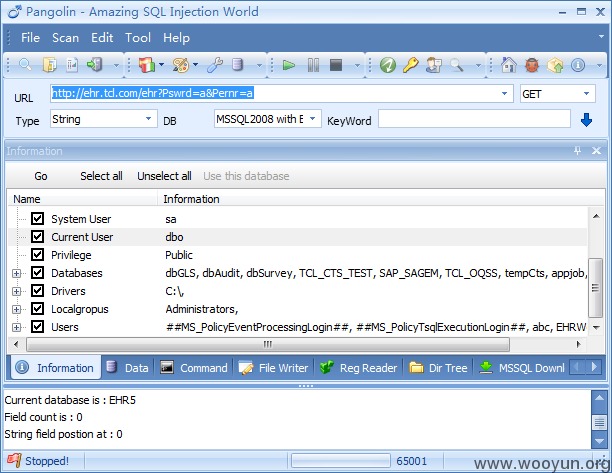Click the colored cubes toolbar icon
612x473 pixels.
(x=147, y=65)
